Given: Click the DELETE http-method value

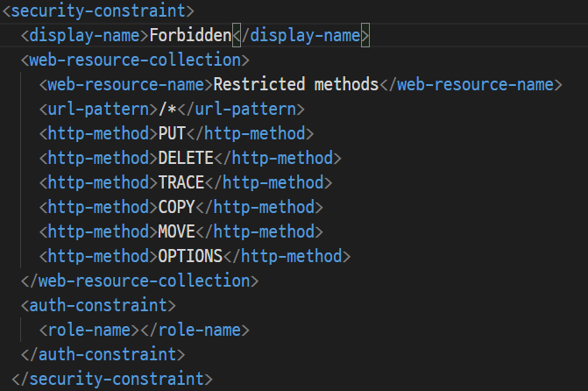Looking at the screenshot, I should (x=186, y=158).
